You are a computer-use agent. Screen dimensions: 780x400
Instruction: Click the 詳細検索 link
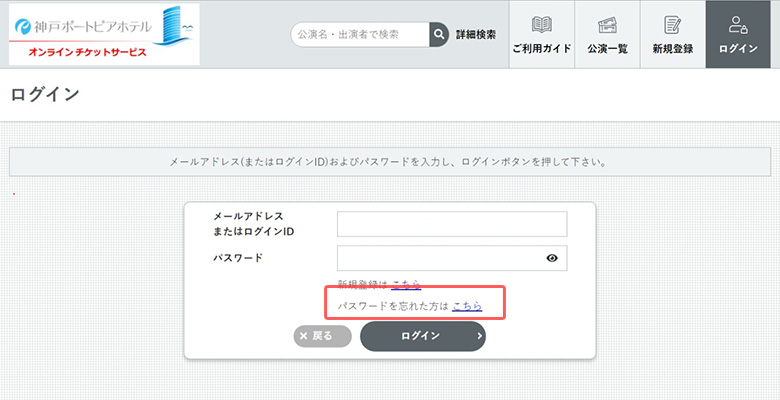[476, 34]
